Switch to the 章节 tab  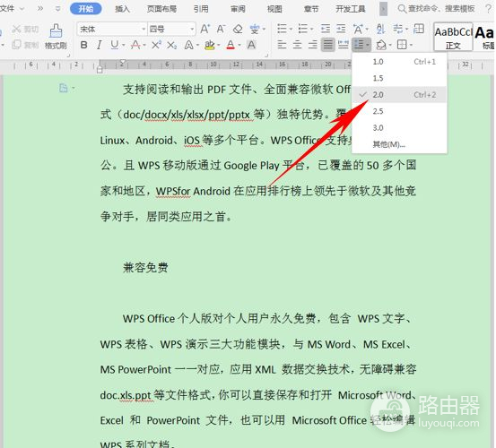point(311,9)
